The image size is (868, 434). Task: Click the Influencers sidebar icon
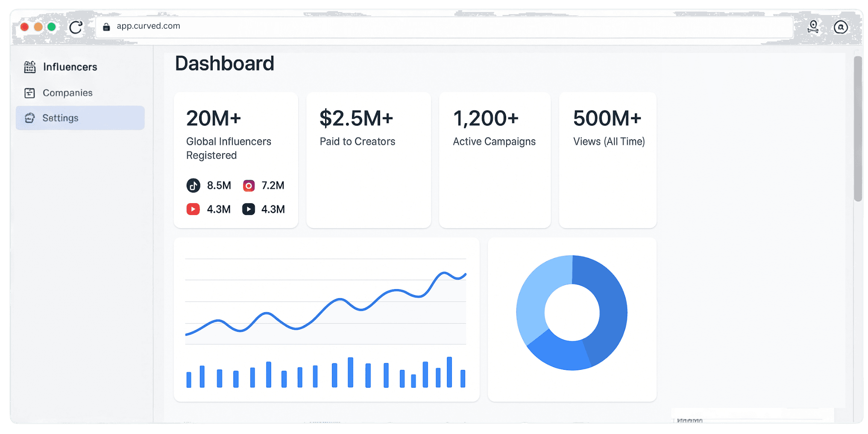(30, 67)
